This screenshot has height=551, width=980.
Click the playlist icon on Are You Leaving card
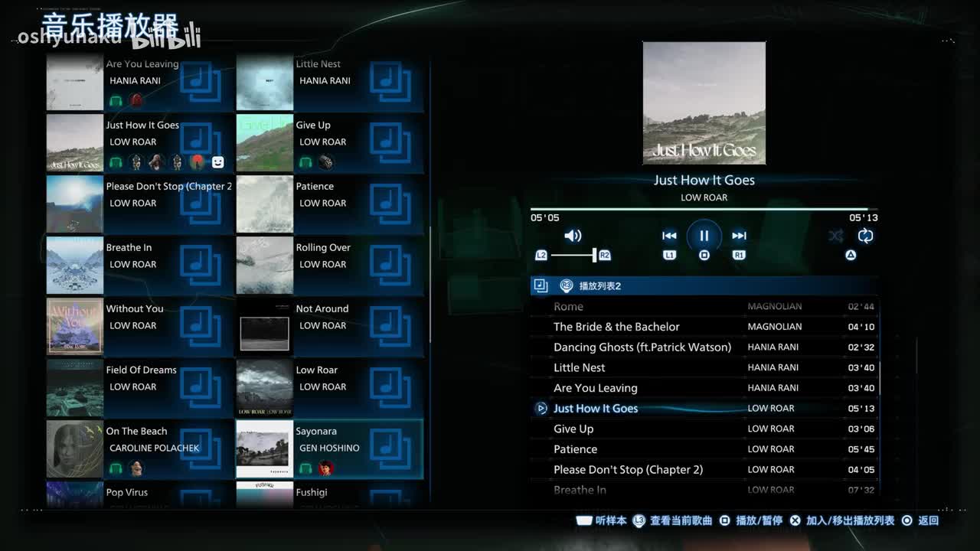[x=201, y=83]
